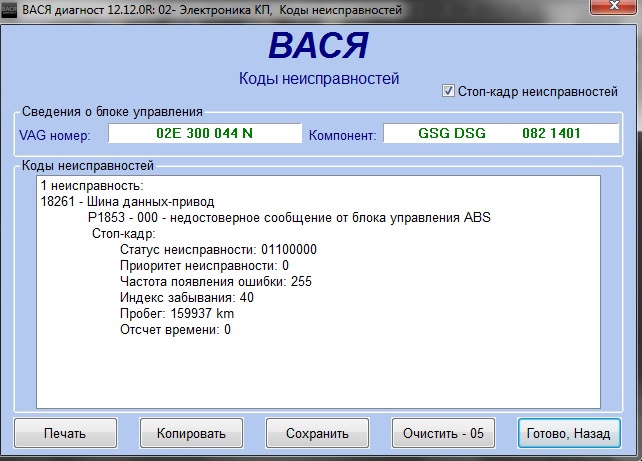Close the ВАСЯ диагност window
Image resolution: width=642 pixels, height=461 pixels.
[615, 6]
